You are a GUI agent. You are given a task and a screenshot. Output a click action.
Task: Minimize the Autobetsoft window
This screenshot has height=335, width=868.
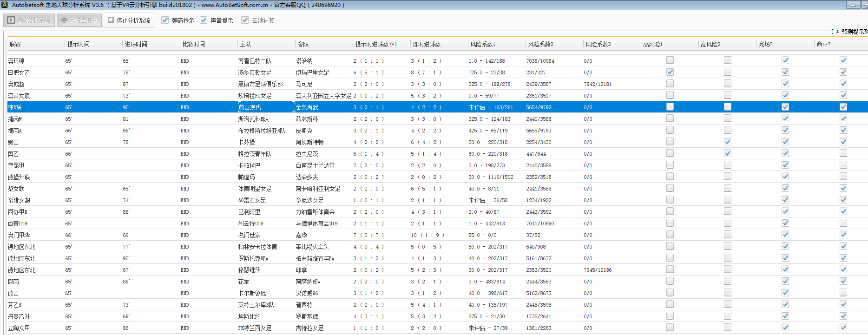[x=853, y=5]
